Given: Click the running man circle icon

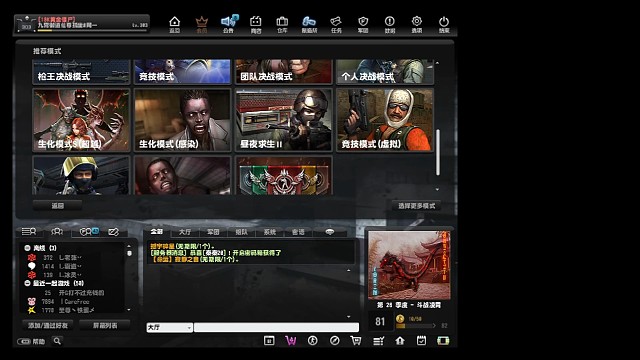Looking at the screenshot, I should [313, 340].
